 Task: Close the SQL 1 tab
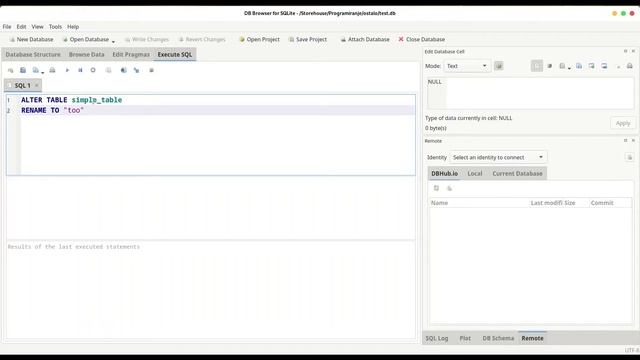(36, 85)
